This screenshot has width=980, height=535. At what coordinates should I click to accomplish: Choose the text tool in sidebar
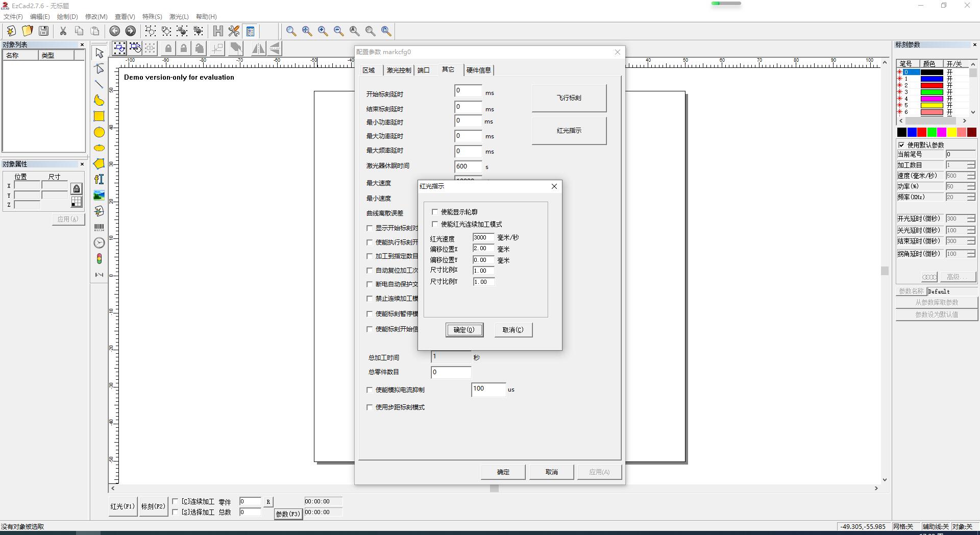click(x=99, y=179)
